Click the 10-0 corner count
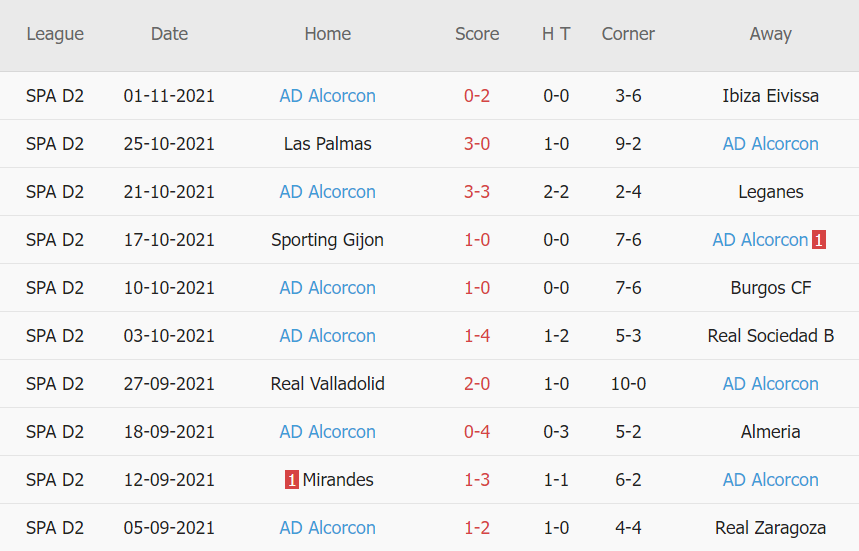This screenshot has width=859, height=551. coord(628,384)
